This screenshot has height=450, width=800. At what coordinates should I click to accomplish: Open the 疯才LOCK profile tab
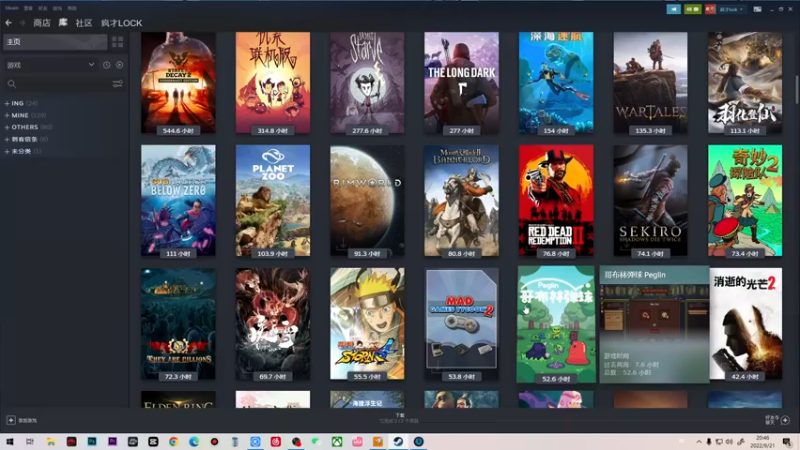[121, 23]
